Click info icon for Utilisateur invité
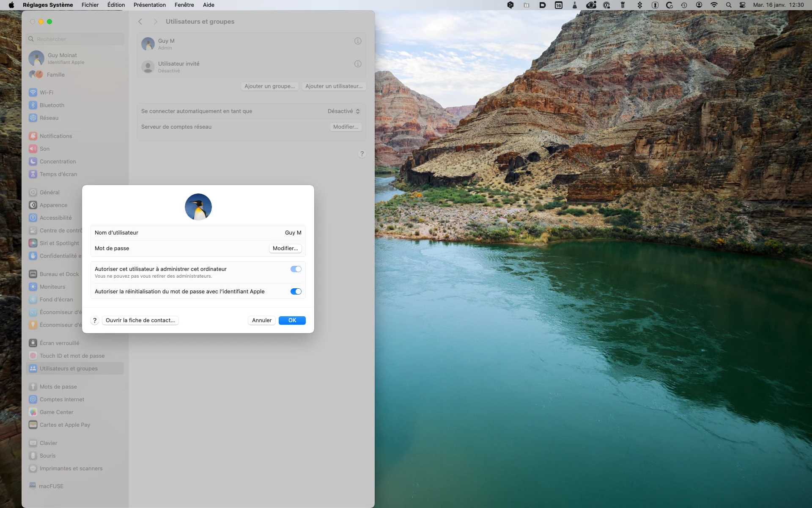Viewport: 812px width, 508px height. (358, 64)
